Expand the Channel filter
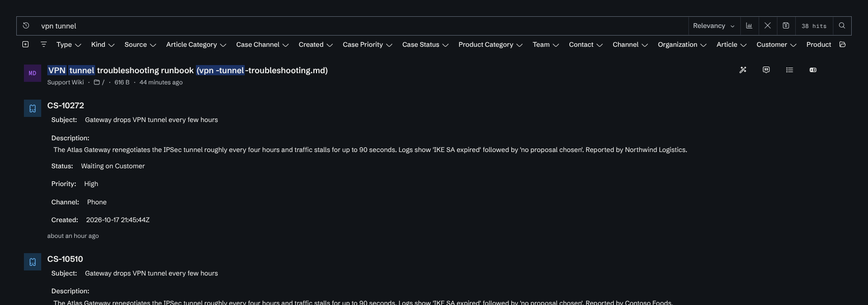 [x=630, y=45]
